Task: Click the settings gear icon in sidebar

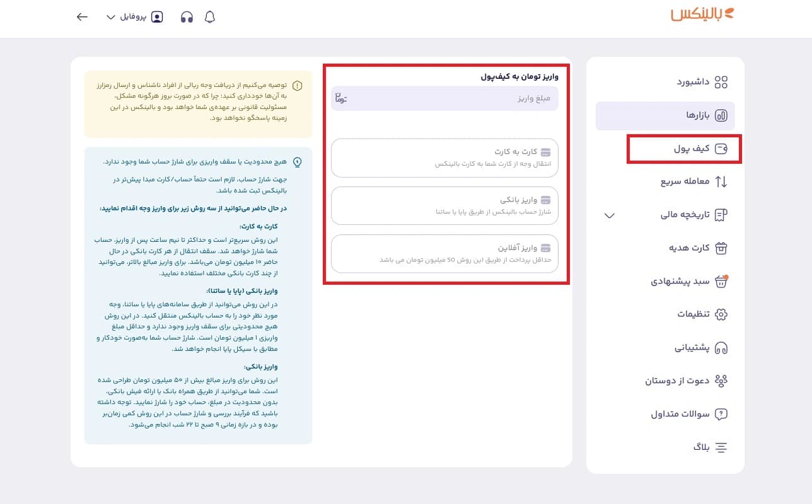Action: (721, 314)
